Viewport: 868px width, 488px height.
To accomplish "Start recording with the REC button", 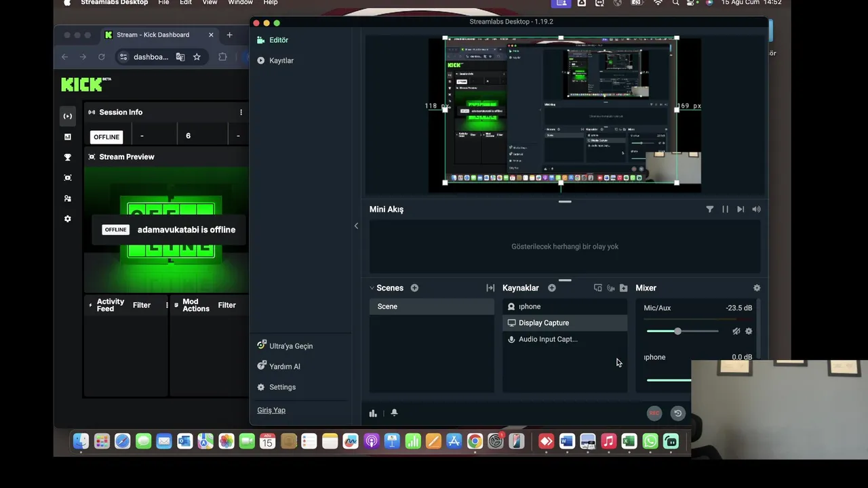I will coord(654,413).
